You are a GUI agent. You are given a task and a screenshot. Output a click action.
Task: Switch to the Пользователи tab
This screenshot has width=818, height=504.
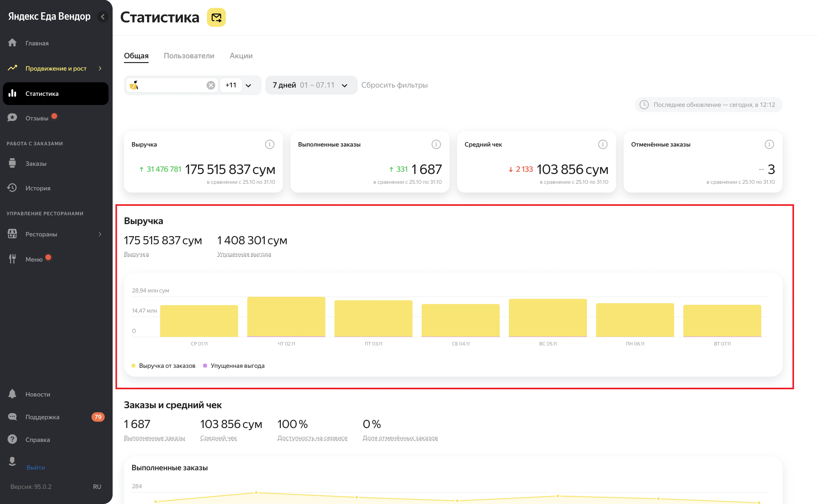(189, 56)
